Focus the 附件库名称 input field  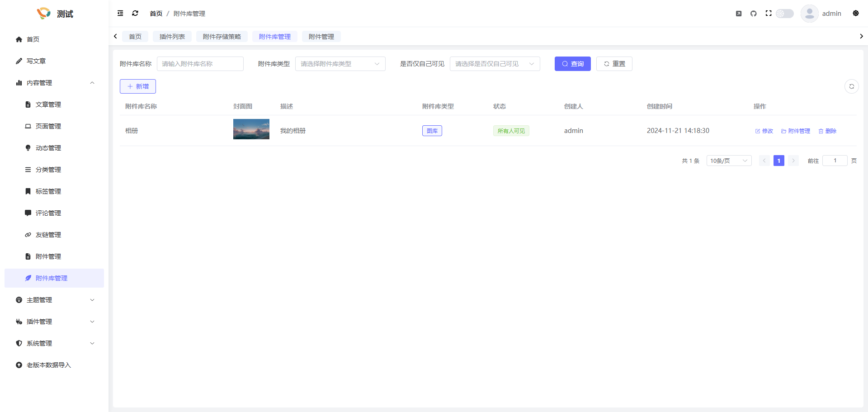200,64
